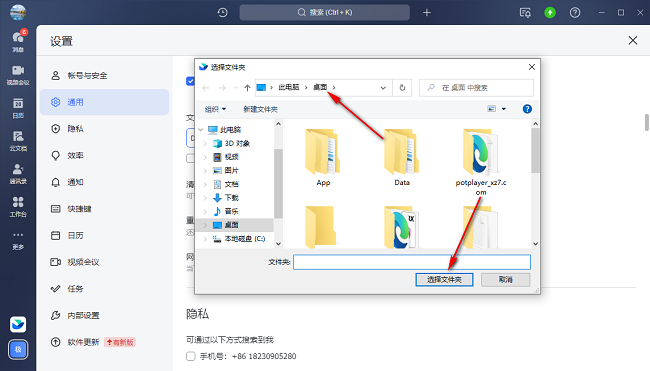650x371 pixels.
Task: Click the green upgrade arrow icon
Action: (x=550, y=12)
